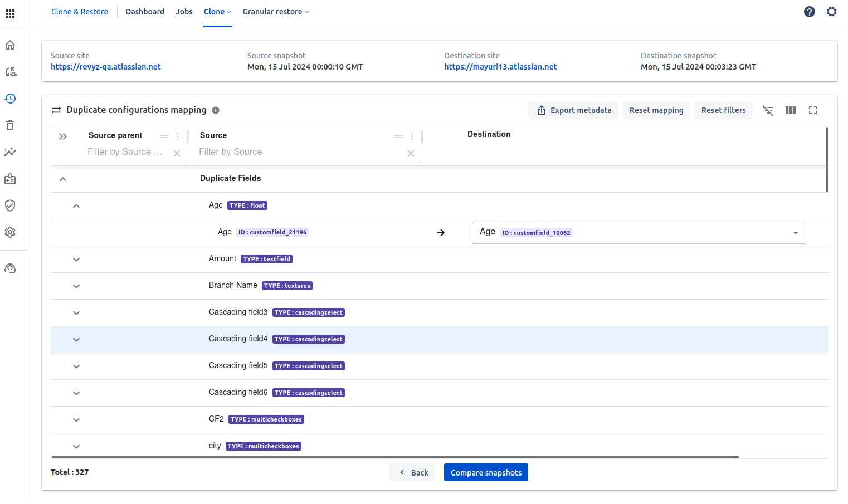Open the column chooser icon
The width and height of the screenshot is (848, 504).
pos(791,110)
